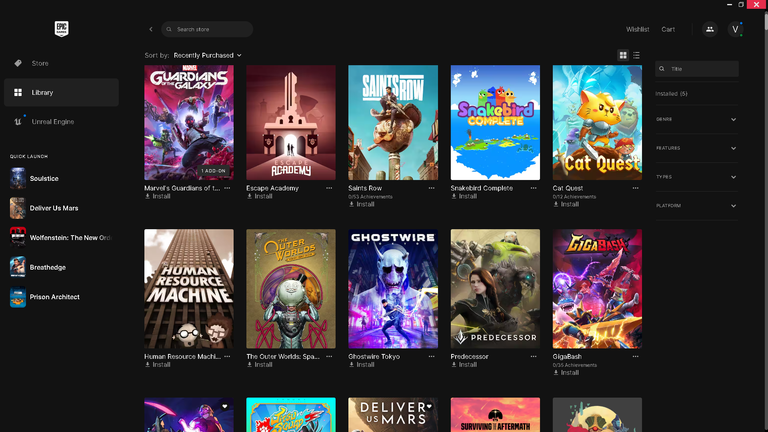The width and height of the screenshot is (768, 432).
Task: Expand the Genre filter
Action: [696, 120]
